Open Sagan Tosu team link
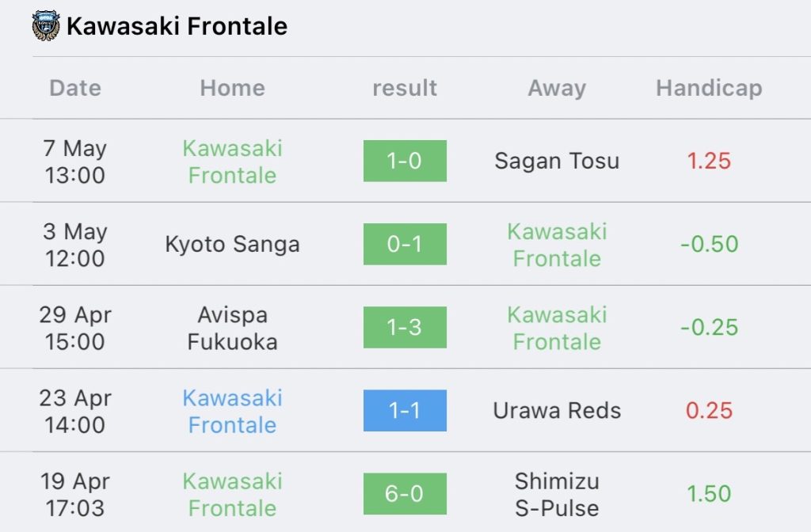Image resolution: width=811 pixels, height=532 pixels. click(x=557, y=161)
